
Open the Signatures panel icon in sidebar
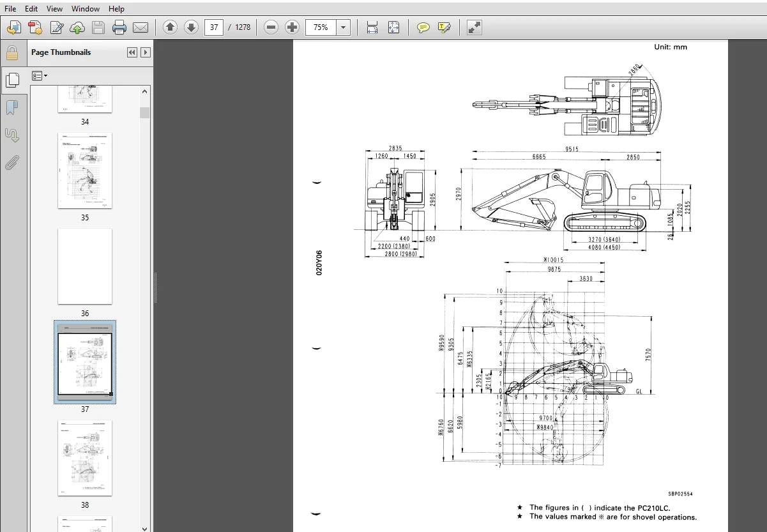click(11, 135)
